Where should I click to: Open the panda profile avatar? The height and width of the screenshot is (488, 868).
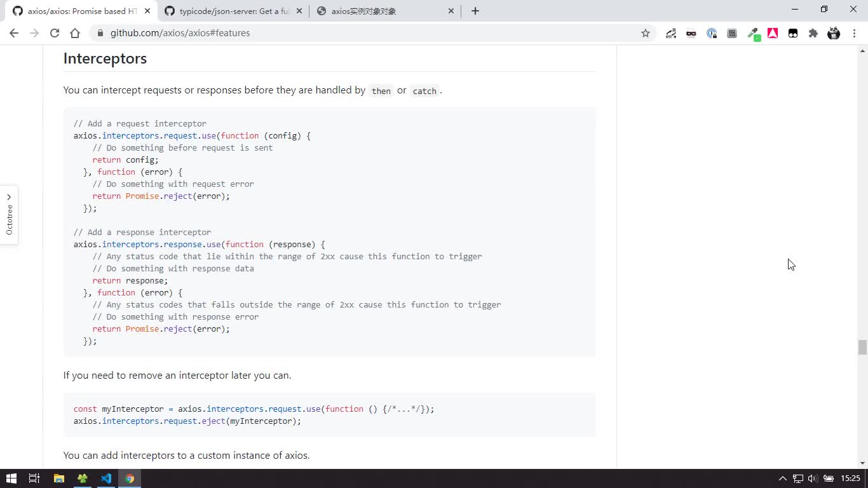click(x=834, y=33)
